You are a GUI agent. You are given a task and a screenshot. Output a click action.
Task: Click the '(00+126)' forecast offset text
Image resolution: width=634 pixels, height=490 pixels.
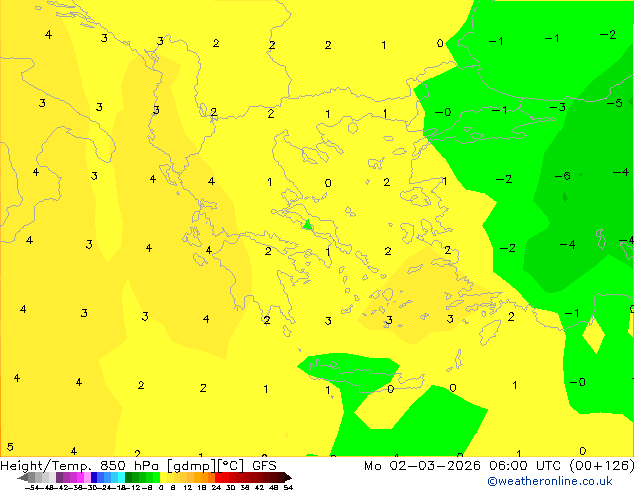coord(602,466)
